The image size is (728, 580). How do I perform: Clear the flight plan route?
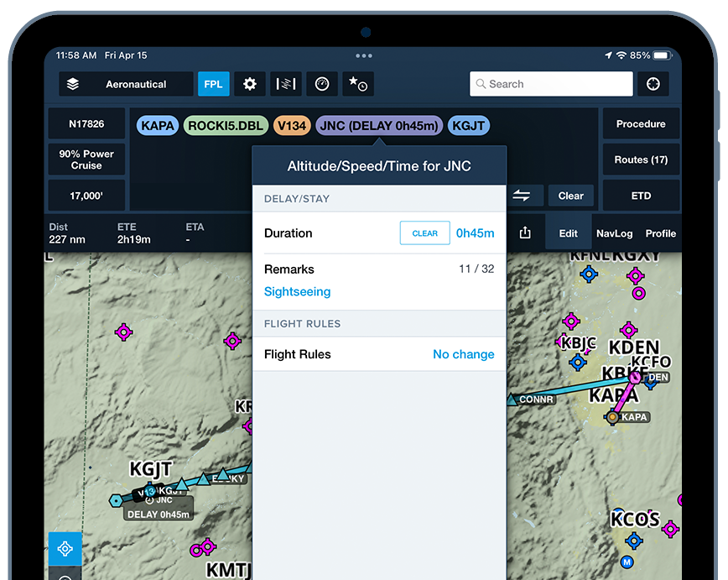pos(571,196)
